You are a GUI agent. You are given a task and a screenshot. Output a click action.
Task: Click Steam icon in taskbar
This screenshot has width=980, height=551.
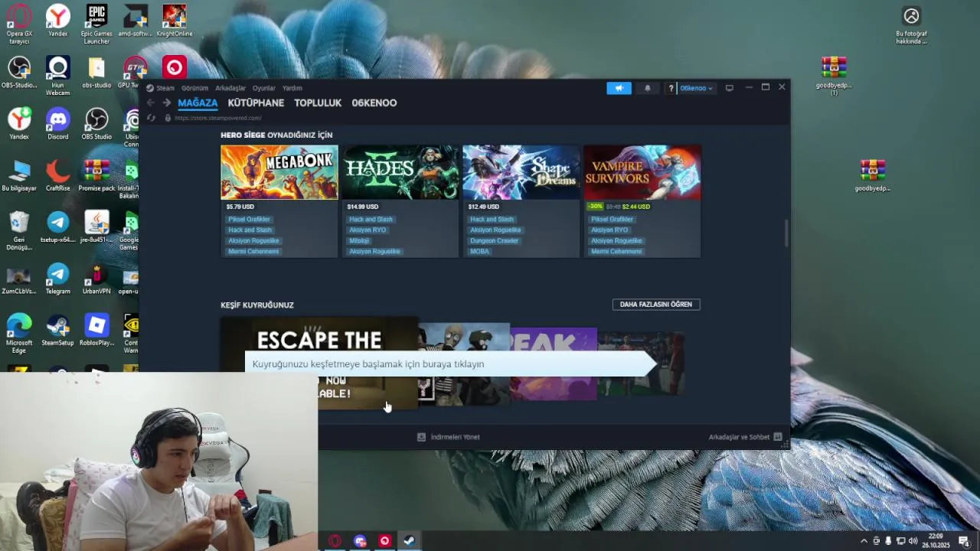[410, 541]
